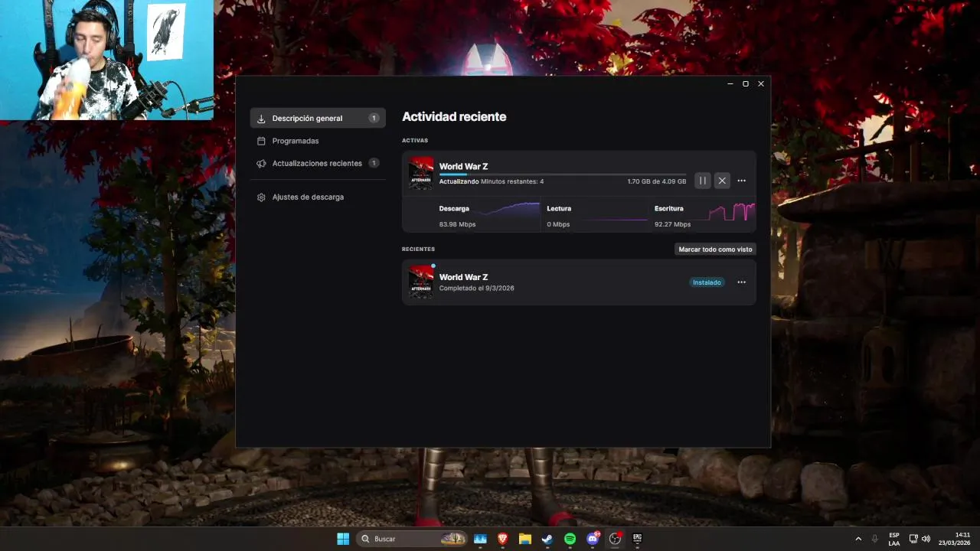This screenshot has height=551, width=980.
Task: Open options menu for completed World War Z entry
Action: 741,282
